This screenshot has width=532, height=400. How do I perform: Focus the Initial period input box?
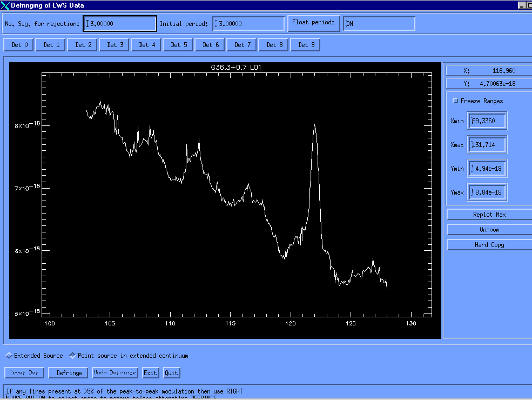click(x=248, y=24)
